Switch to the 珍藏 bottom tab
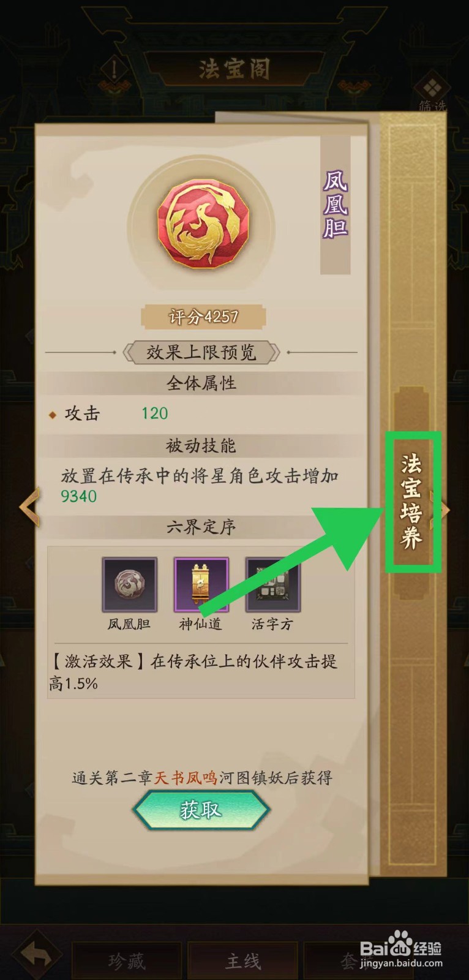The height and width of the screenshot is (980, 469). pos(127,961)
